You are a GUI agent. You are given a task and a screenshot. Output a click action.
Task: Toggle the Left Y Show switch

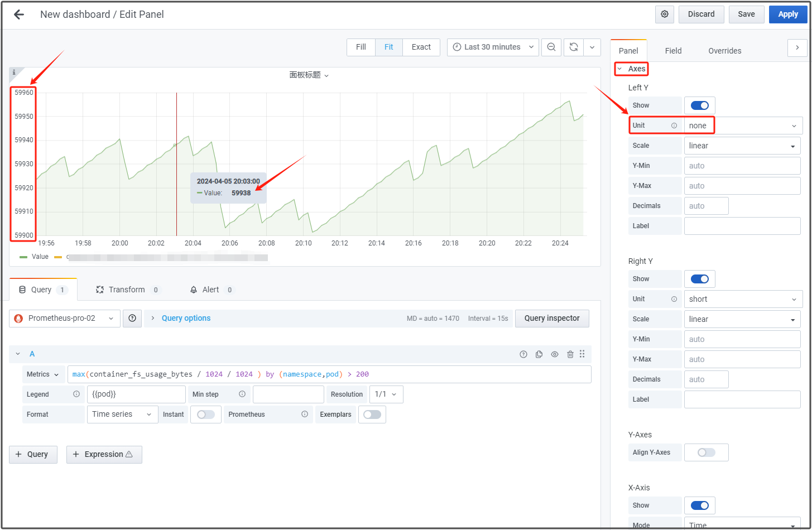[x=699, y=105]
